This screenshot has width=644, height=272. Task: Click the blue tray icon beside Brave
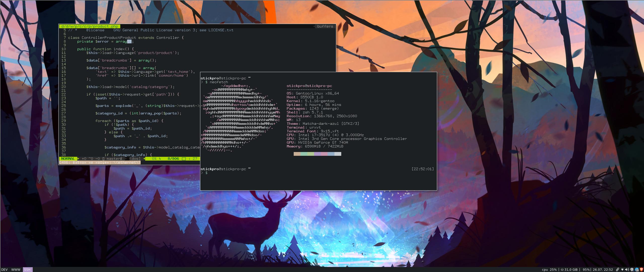pos(637,269)
